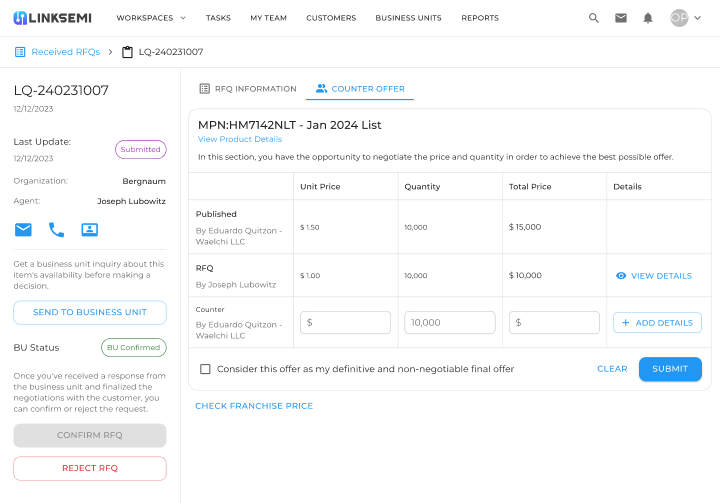Submit the counter offer
This screenshot has width=720, height=503.
point(670,369)
